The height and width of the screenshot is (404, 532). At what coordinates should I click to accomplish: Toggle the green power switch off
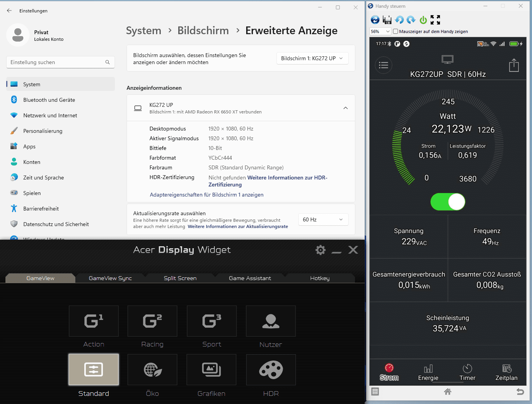click(x=448, y=202)
